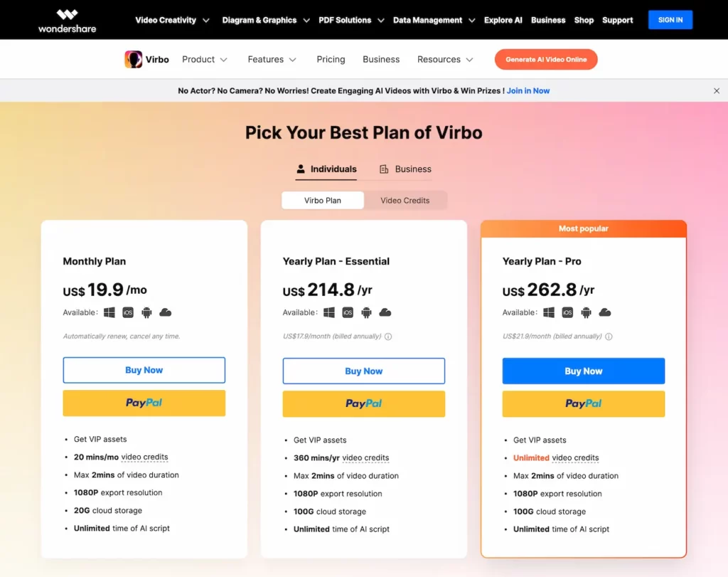Follow the Join in Now link

(528, 90)
